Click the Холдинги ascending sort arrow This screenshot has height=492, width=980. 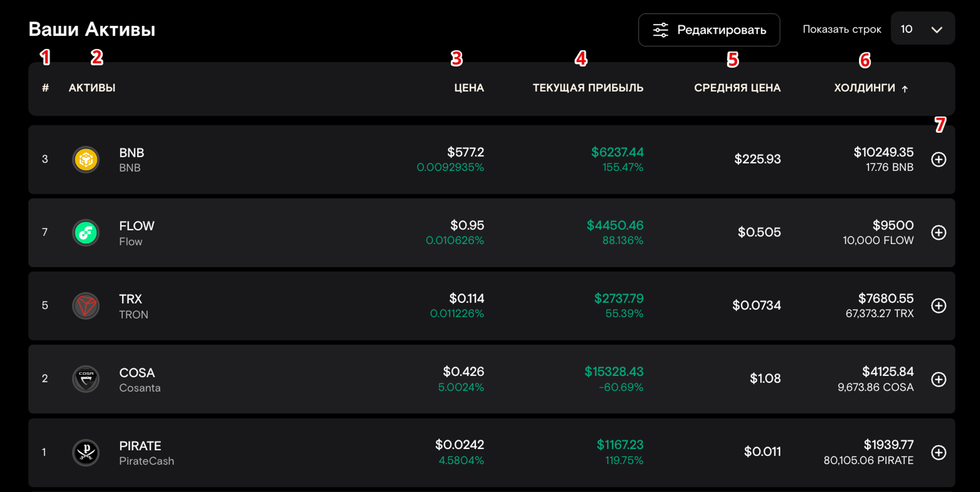(x=905, y=89)
